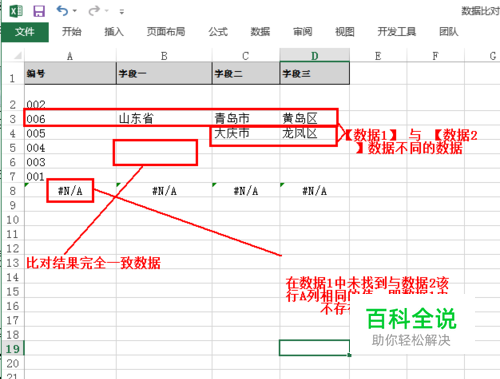Select the cell containing 龙凤区
The width and height of the screenshot is (500, 379).
click(314, 133)
